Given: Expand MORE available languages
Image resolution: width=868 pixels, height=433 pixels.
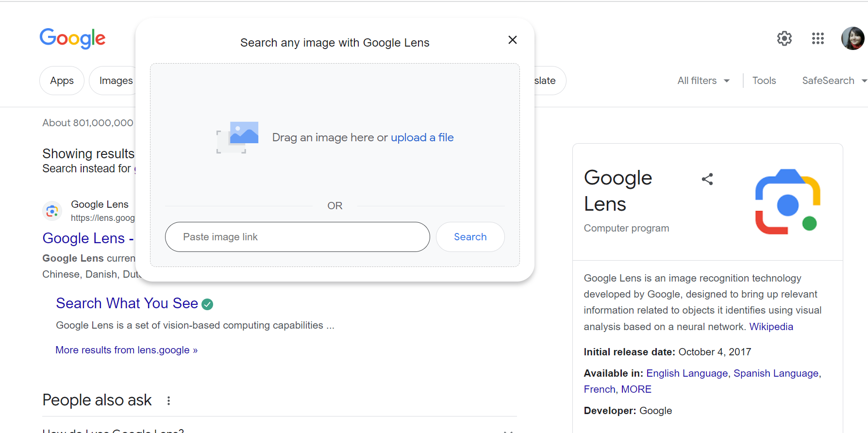Looking at the screenshot, I should click(636, 389).
